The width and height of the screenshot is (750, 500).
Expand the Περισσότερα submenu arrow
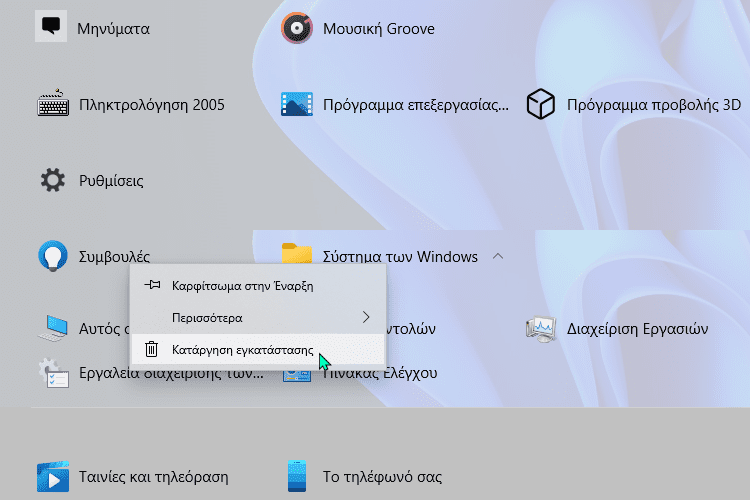pyautogui.click(x=366, y=317)
